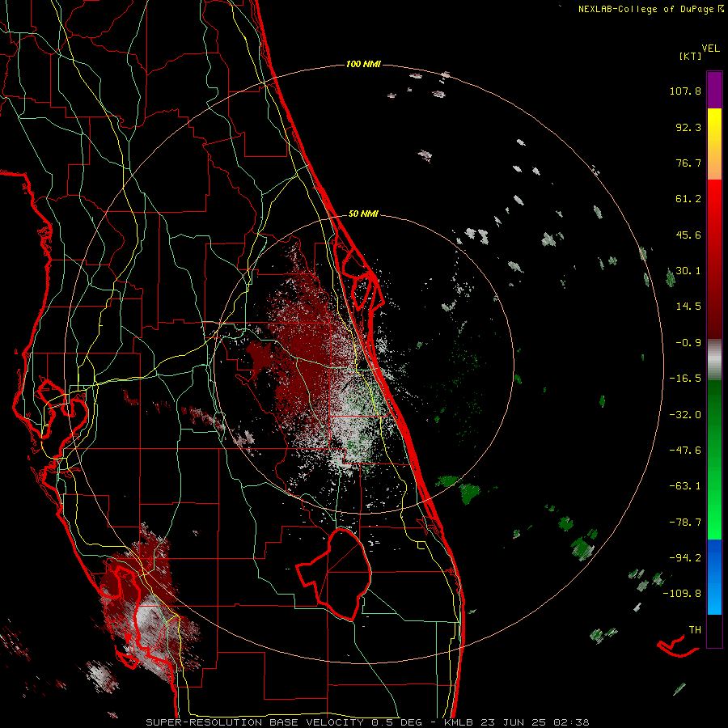Select the -16.5 velocity scale value

click(685, 379)
